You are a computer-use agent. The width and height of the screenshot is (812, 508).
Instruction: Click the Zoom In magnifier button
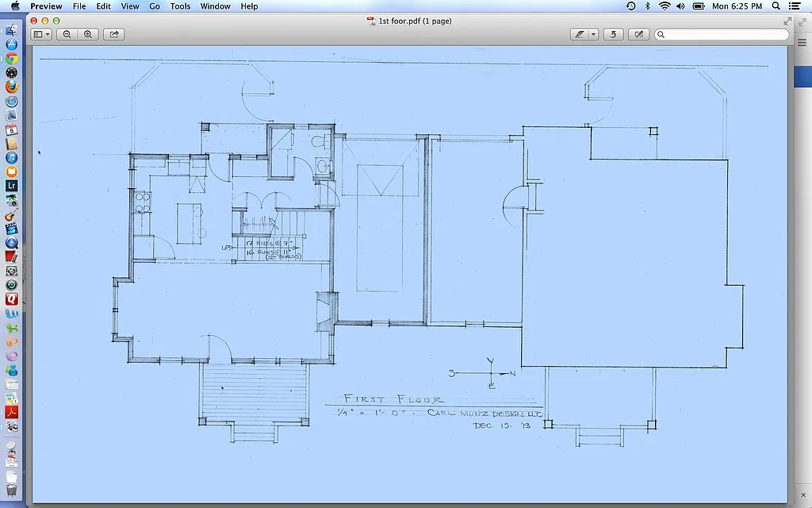(x=87, y=34)
